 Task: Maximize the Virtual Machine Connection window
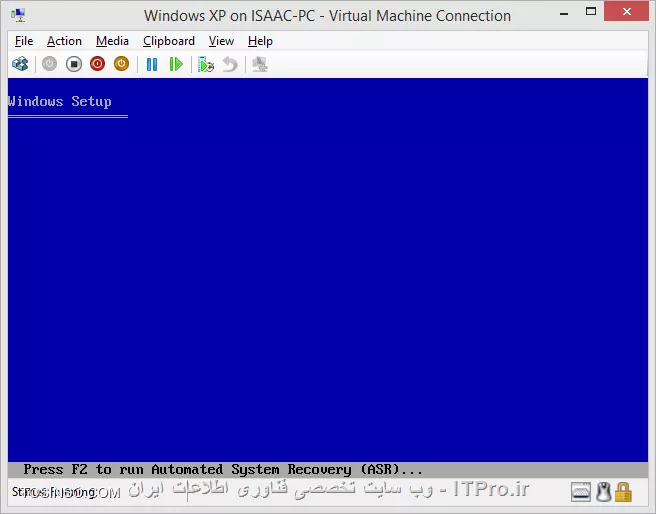(x=591, y=12)
